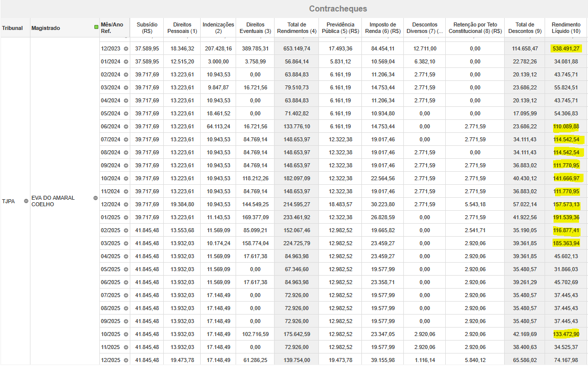588x366 pixels.
Task: Click the 191.539,36 net income cell
Action: (566, 217)
